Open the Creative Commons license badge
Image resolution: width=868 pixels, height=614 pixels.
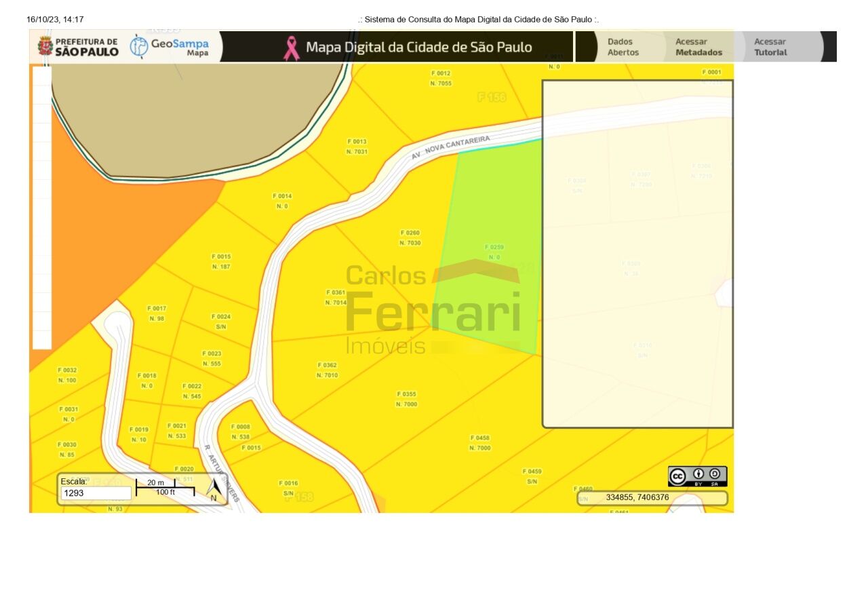coord(697,476)
